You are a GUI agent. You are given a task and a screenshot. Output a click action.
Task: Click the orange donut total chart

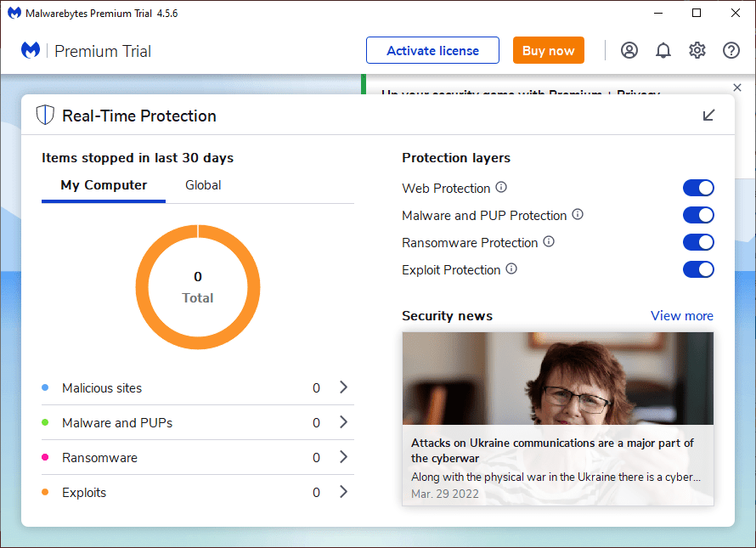(198, 287)
